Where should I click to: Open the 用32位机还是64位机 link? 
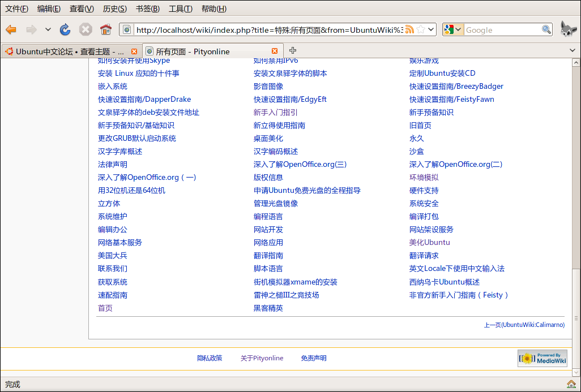131,190
